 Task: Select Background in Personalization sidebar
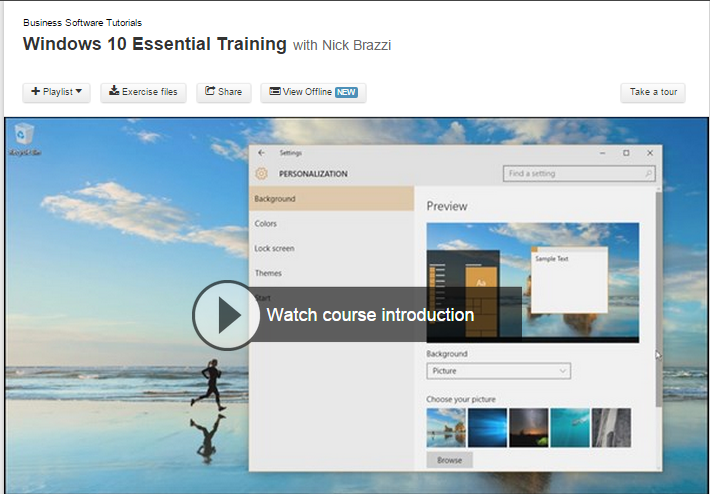tap(331, 199)
